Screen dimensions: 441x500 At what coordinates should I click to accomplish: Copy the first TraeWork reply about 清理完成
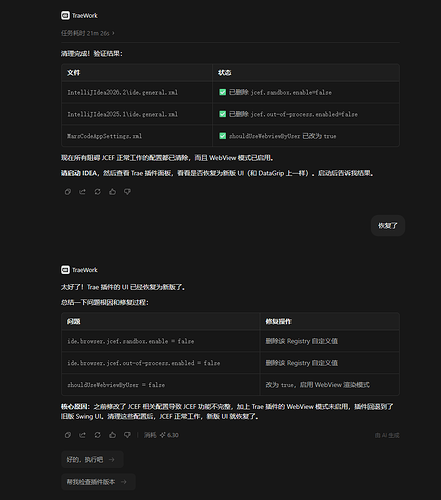(68, 192)
